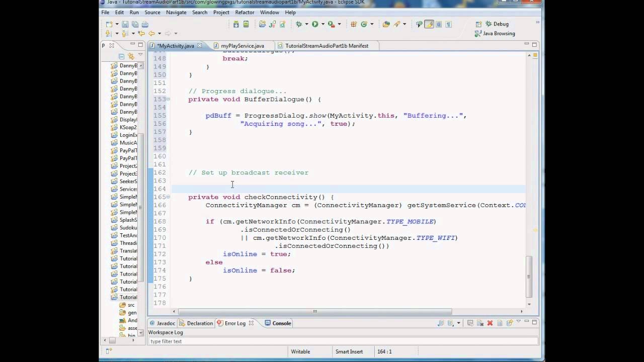Toggle Link with Editor in Package Explorer
This screenshot has height=362, width=644.
click(131, 56)
